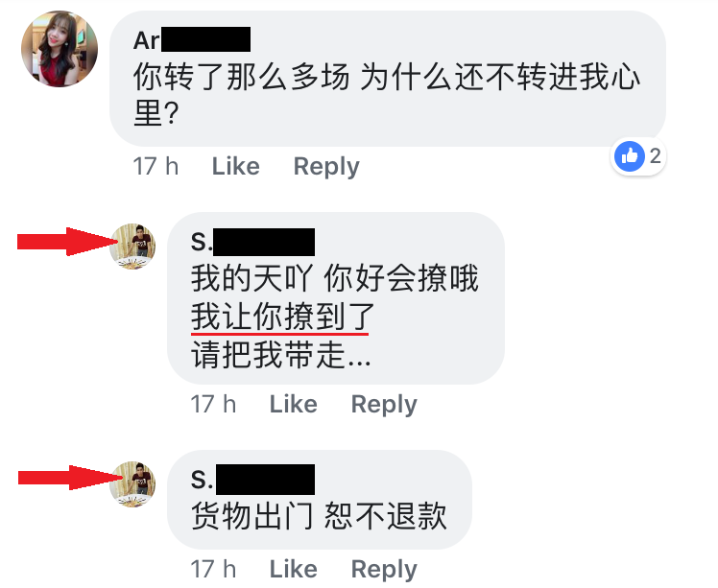Reply to the 货物出门 恕不退款 comment
The width and height of the screenshot is (718, 588).
click(384, 570)
